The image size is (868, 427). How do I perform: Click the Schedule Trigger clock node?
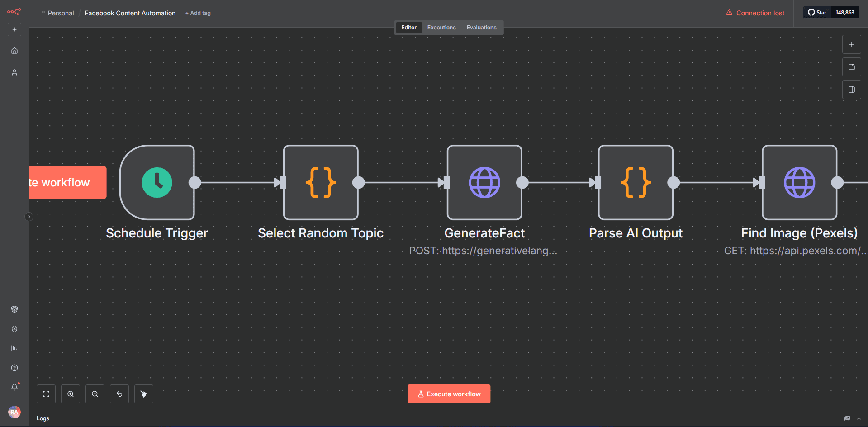pos(157,182)
